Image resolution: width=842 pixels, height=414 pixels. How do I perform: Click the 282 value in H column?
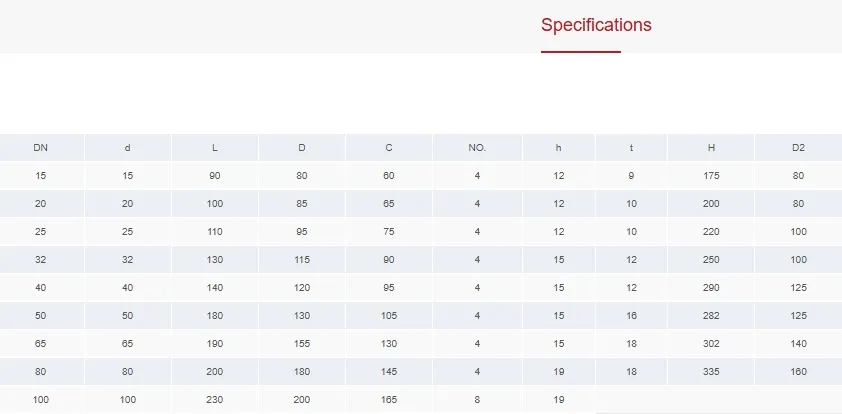[x=711, y=316]
